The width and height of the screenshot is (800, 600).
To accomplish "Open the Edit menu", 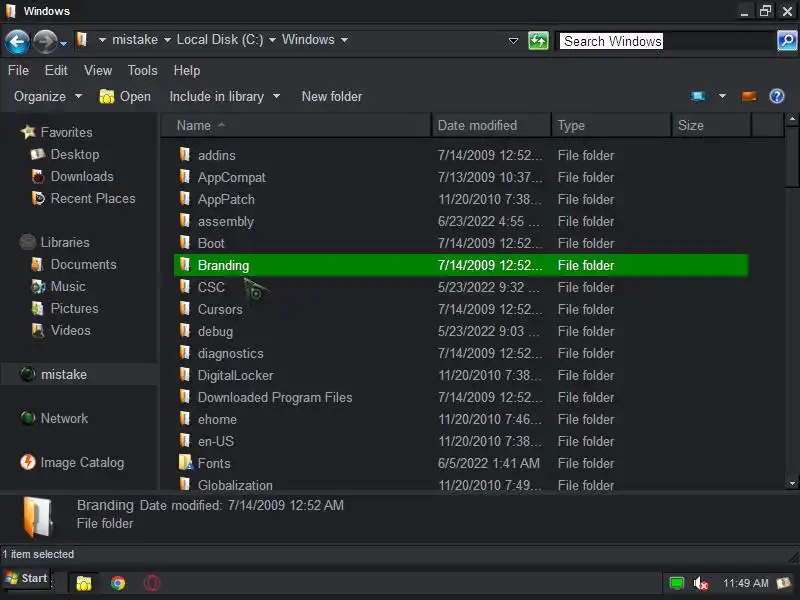I will [x=56, y=70].
